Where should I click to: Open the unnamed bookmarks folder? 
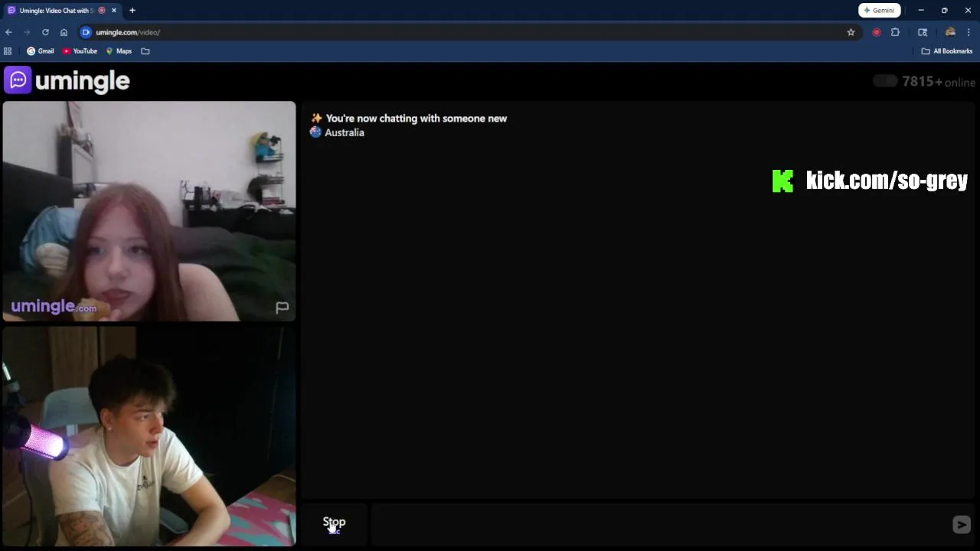[145, 51]
